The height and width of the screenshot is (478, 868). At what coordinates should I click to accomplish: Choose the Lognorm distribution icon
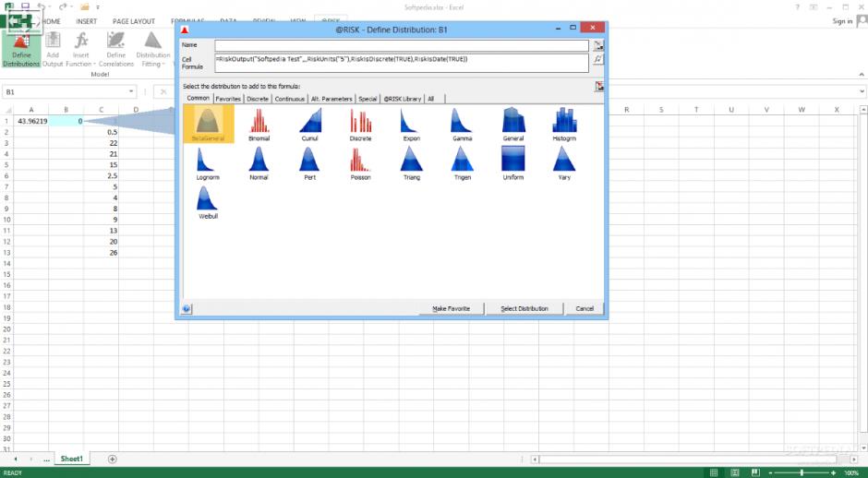[x=208, y=163]
